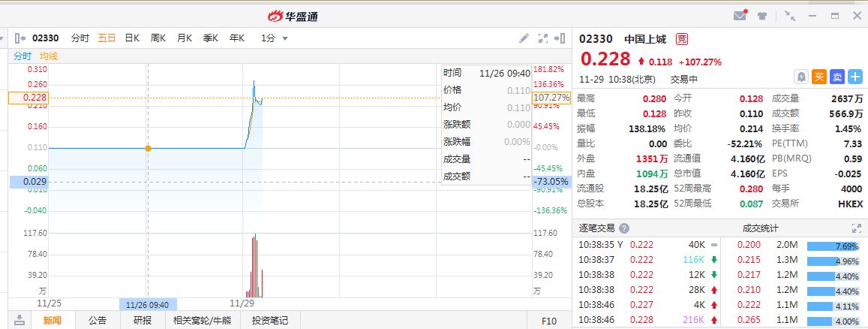Click the download icon at bottom-left
The height and width of the screenshot is (329, 868).
[x=20, y=320]
